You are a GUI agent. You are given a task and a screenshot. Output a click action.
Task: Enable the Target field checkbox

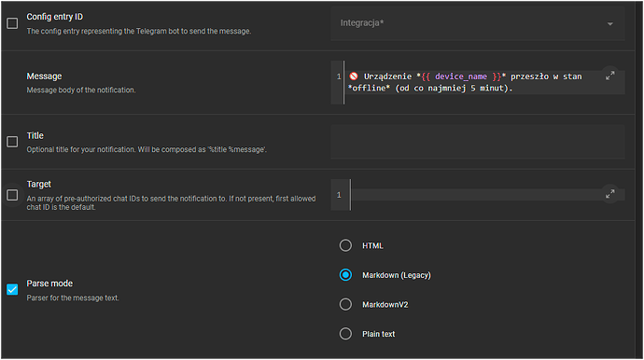click(x=12, y=195)
